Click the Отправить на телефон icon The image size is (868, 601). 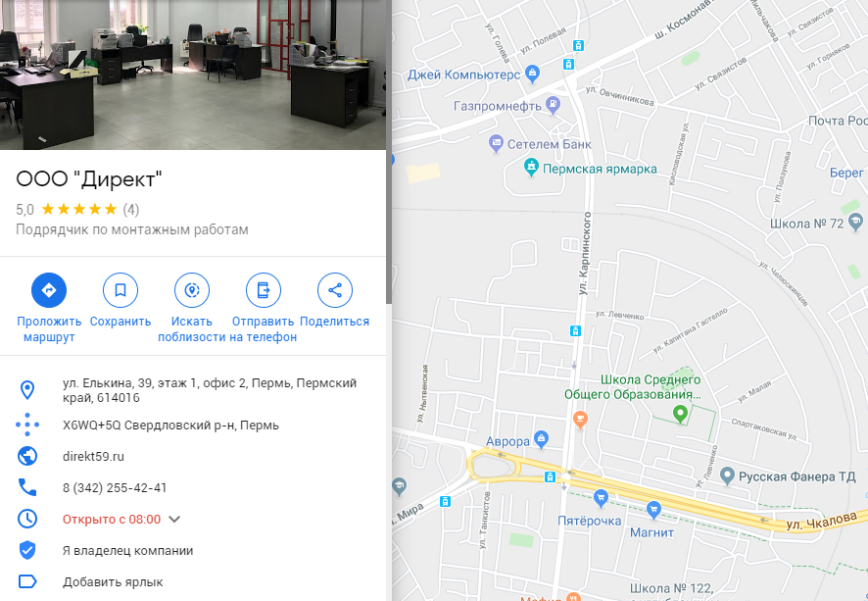[x=263, y=290]
